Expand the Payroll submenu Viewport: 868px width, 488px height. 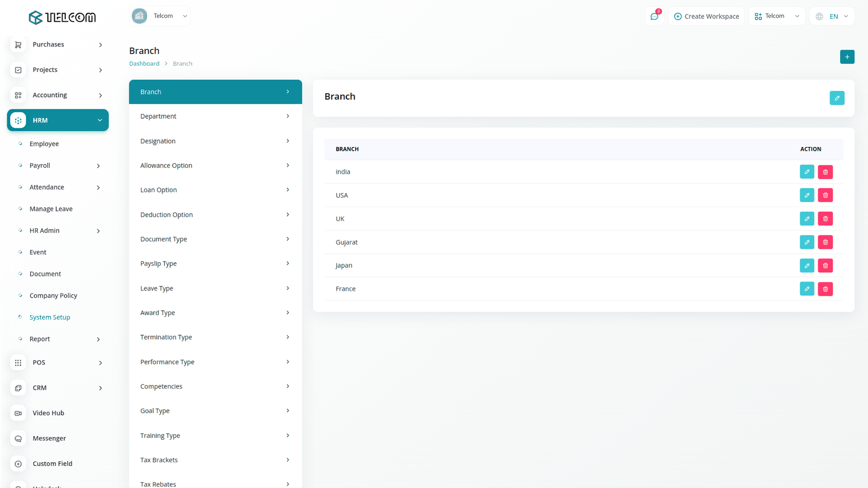(x=98, y=166)
